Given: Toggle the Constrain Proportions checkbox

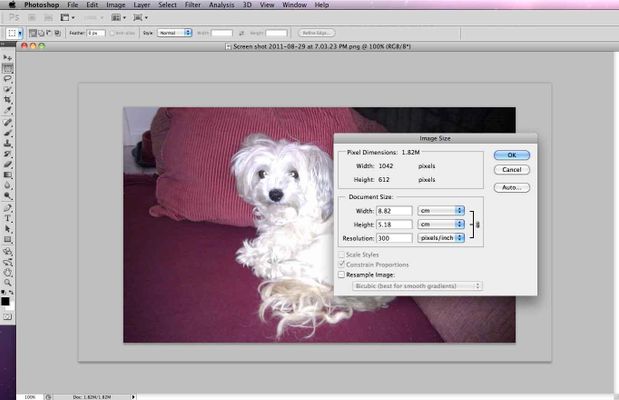Looking at the screenshot, I should [x=342, y=264].
